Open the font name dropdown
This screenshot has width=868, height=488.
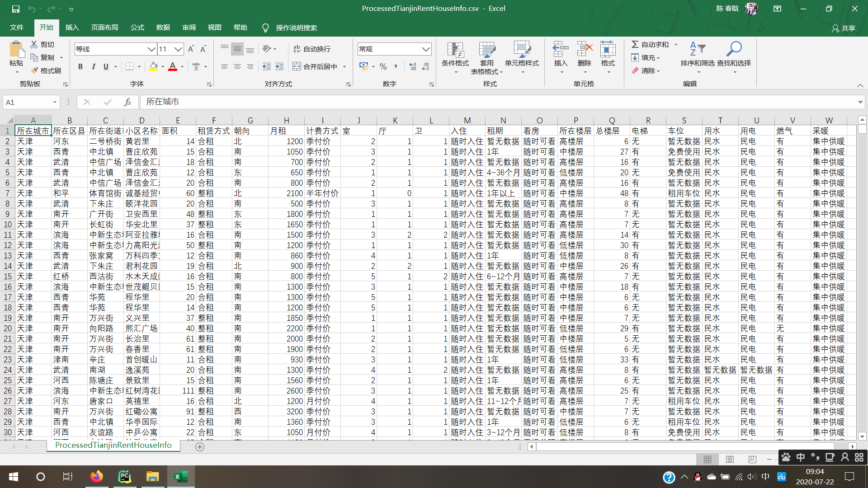tap(151, 49)
